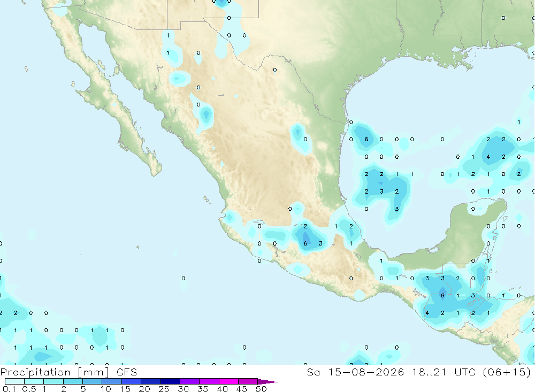535x392 pixels.
Task: Click the legend tick label '25'
Action: (x=164, y=389)
